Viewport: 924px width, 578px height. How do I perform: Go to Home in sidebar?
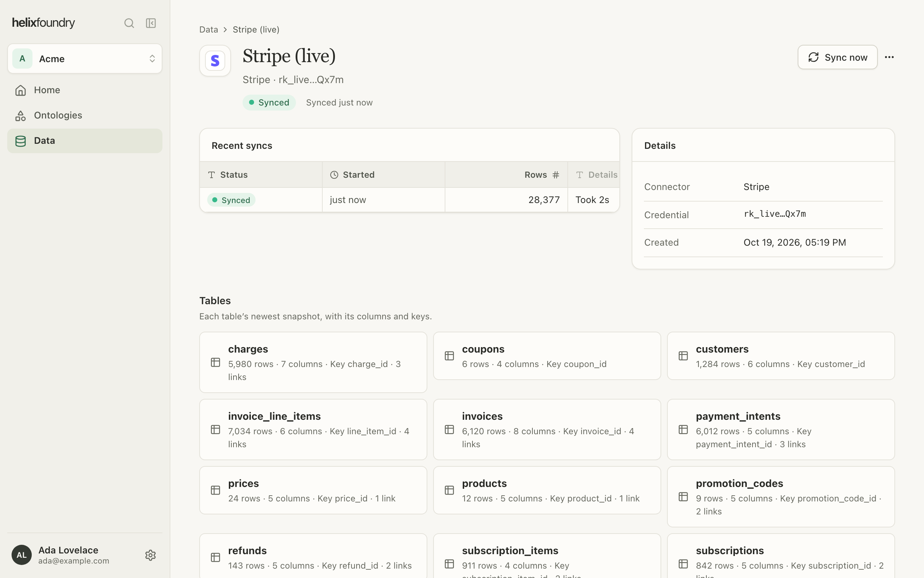pyautogui.click(x=85, y=90)
